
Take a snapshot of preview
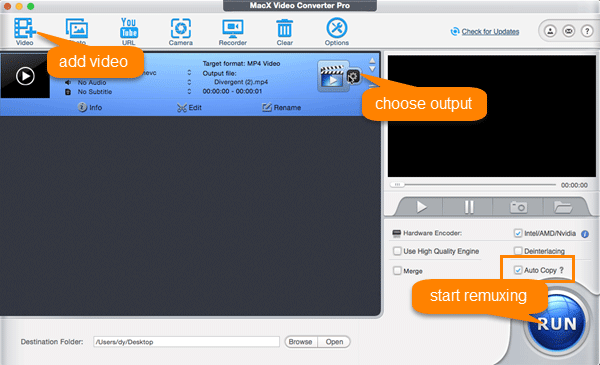518,207
